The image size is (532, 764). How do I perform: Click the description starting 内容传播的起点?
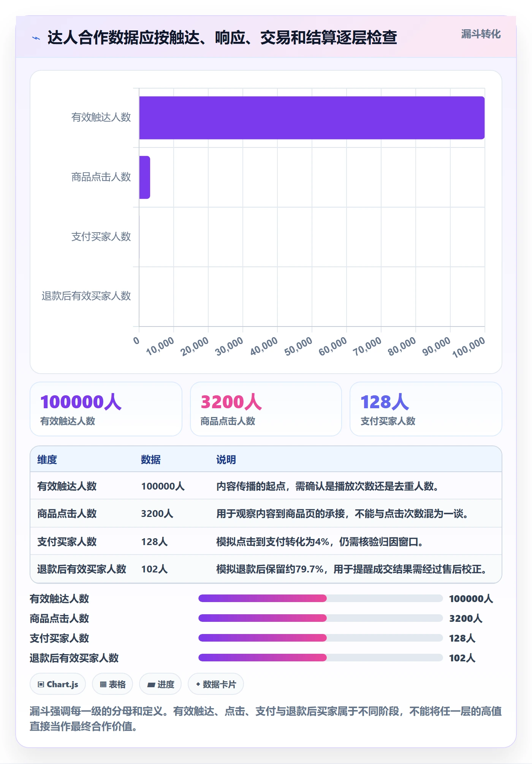(328, 486)
